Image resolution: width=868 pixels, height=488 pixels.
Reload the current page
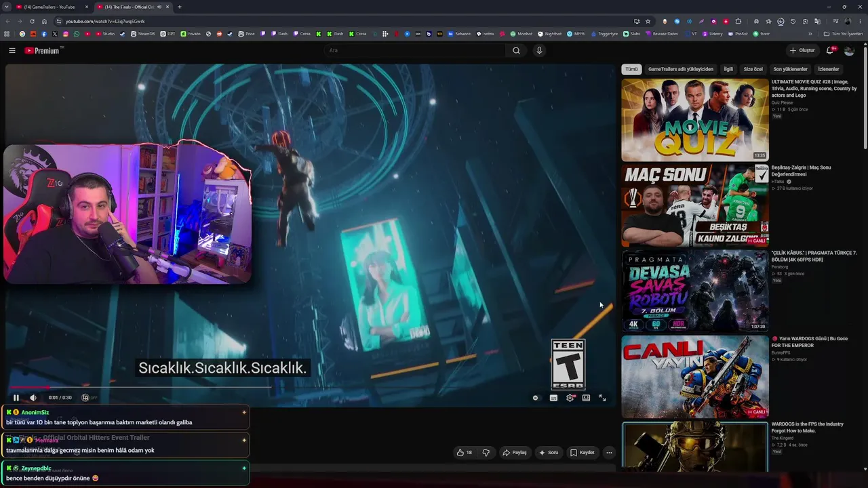pos(32,21)
